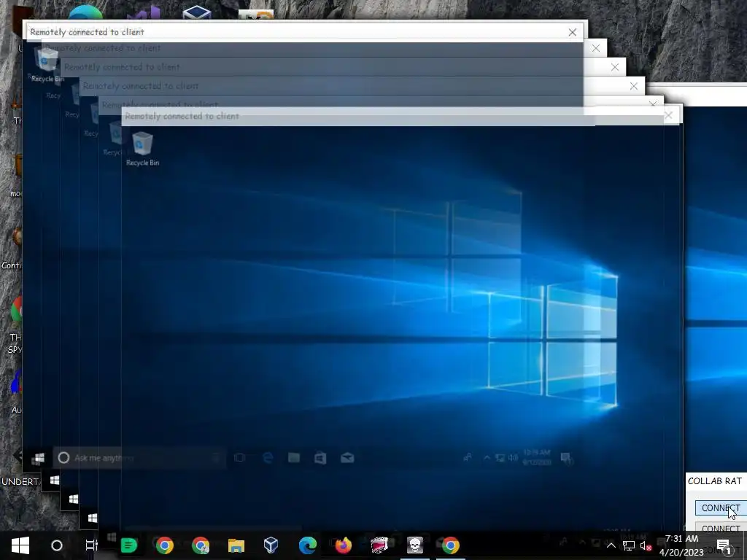Click the remote taskbar volume icon
Screen dimensions: 747x560
[x=513, y=458]
